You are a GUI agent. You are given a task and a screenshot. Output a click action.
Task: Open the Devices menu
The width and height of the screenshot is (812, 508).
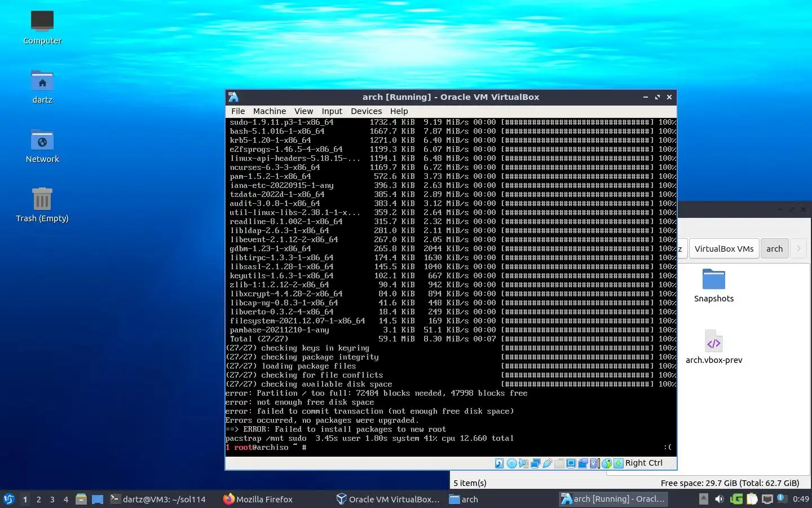[x=366, y=111]
